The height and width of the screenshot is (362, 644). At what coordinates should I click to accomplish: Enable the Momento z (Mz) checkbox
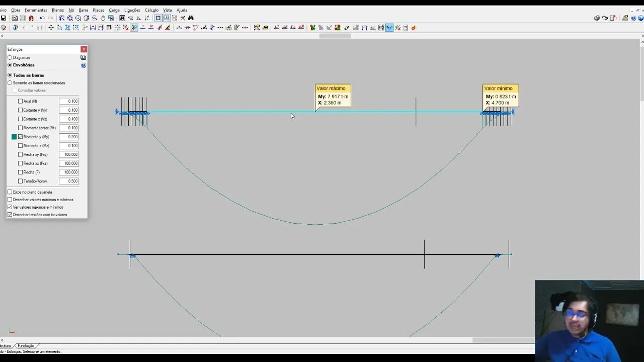(20, 146)
